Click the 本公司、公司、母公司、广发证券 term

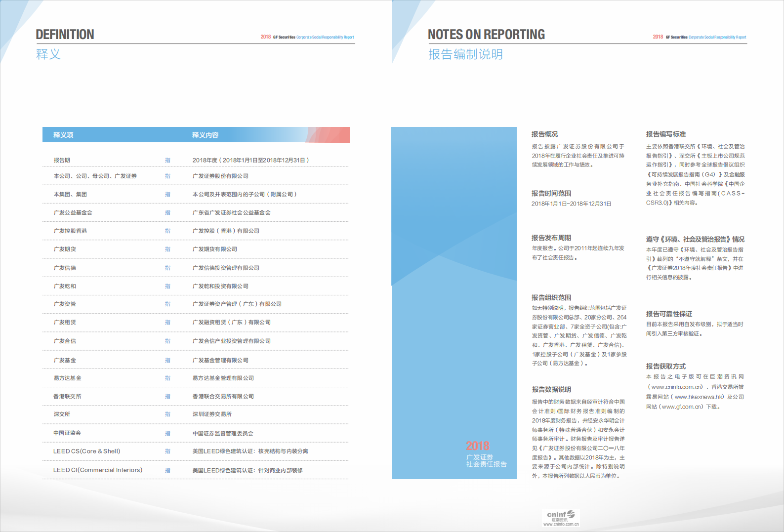[x=95, y=176]
